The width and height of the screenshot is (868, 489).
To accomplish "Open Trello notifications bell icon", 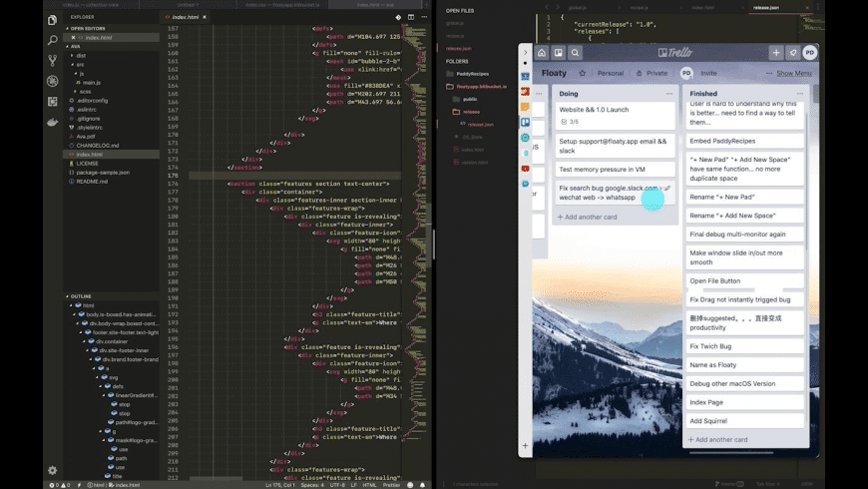I will click(x=793, y=53).
